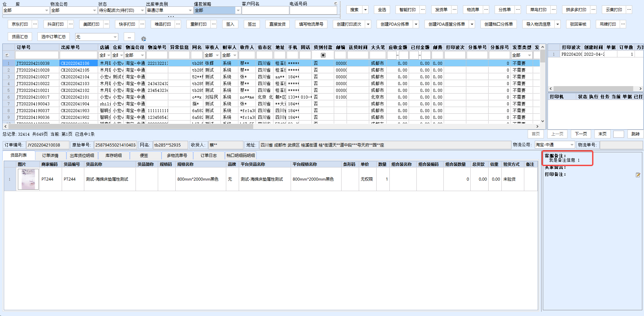Click the ellipsis button next to 菜鸟打印
The width and height of the screenshot is (644, 316).
click(x=554, y=10)
